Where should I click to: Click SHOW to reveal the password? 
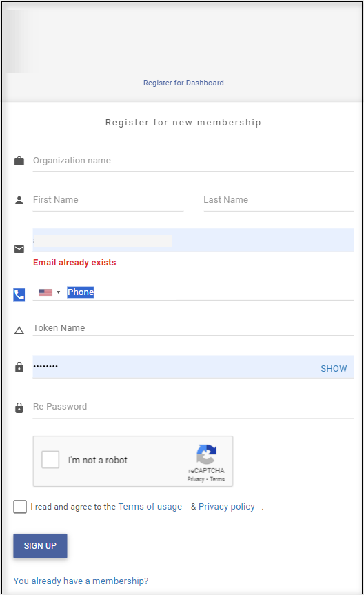(x=334, y=368)
